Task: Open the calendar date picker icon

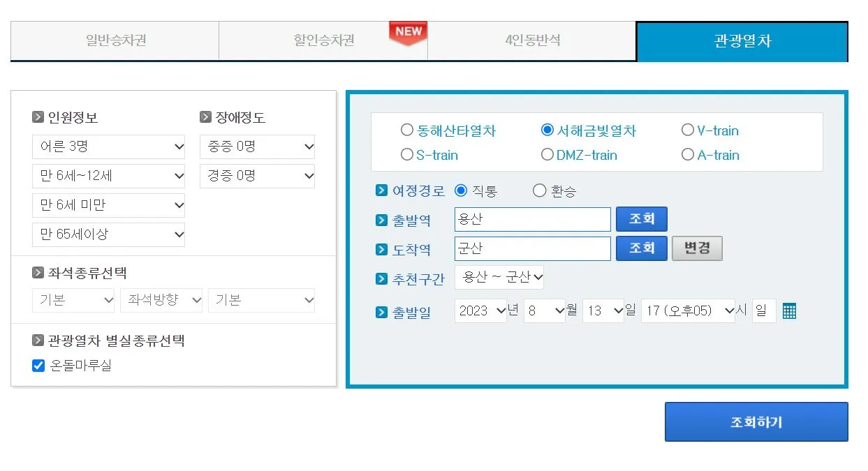Action: point(788,311)
